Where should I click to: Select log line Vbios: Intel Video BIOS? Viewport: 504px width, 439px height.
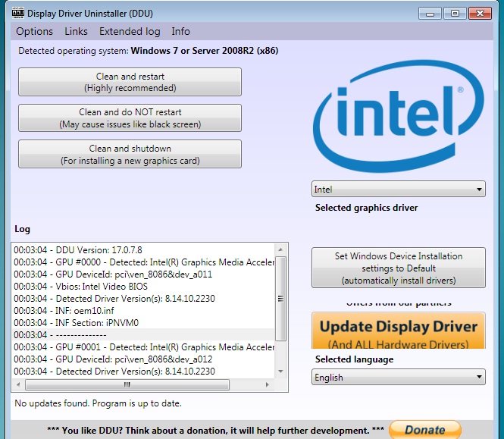coord(144,287)
